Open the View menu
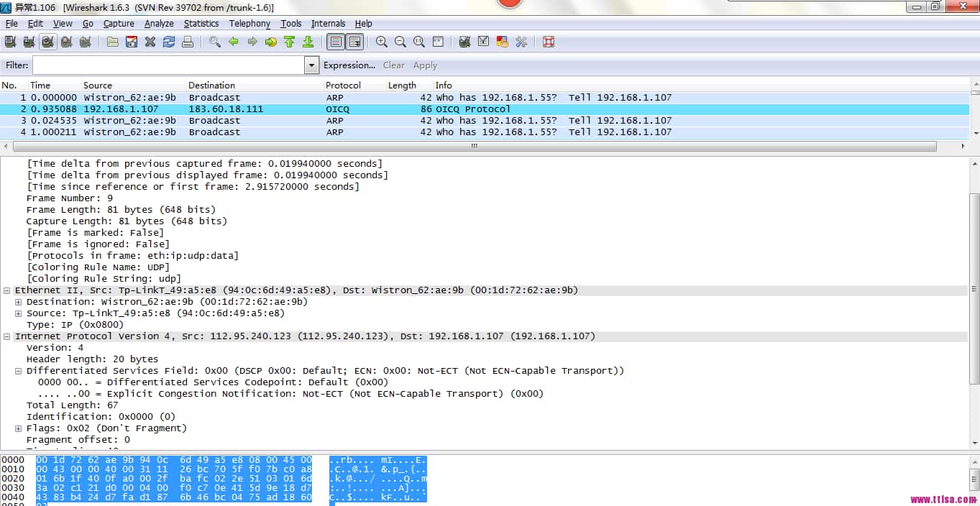Screen dimensions: 980x506 [63, 24]
